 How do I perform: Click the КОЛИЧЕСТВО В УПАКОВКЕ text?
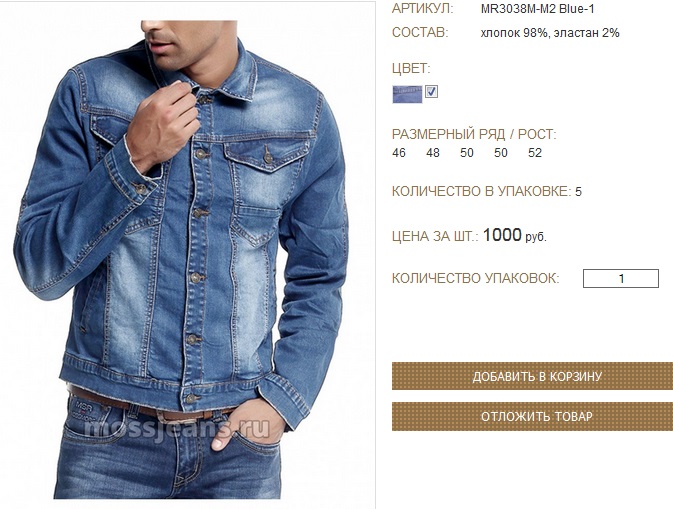pyautogui.click(x=487, y=191)
